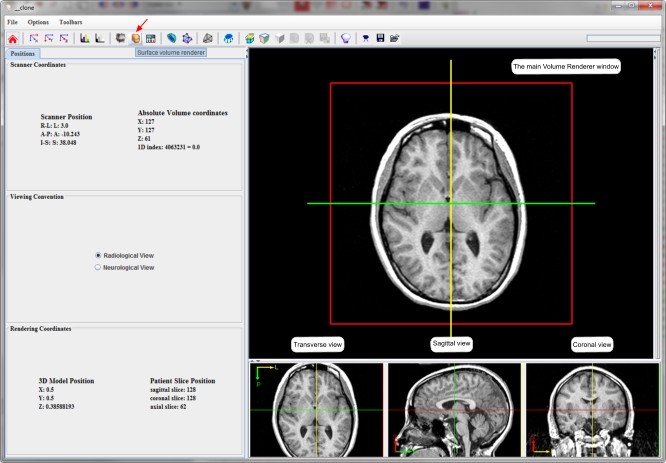
Task: Click the red home icon in toolbar
Action: 12,38
